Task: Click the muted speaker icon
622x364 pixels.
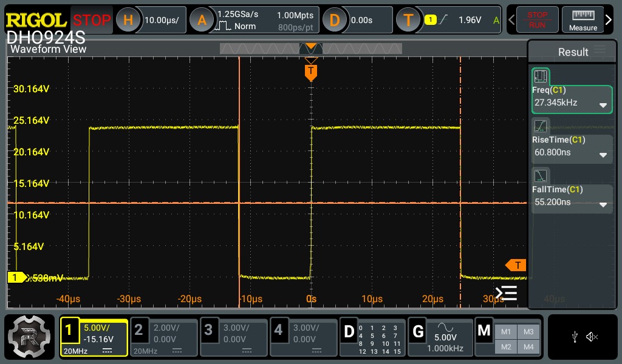Action: click(x=592, y=337)
